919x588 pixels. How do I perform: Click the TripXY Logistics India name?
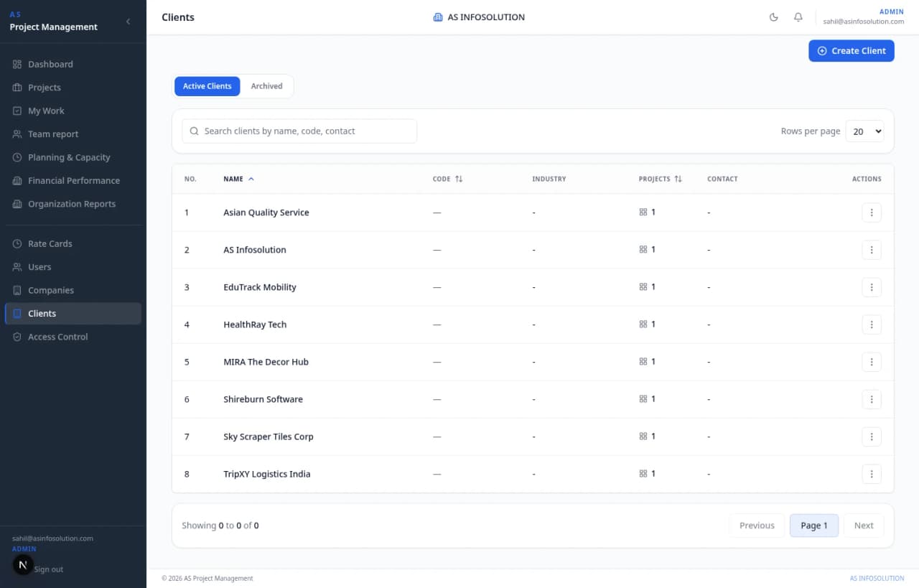tap(267, 474)
